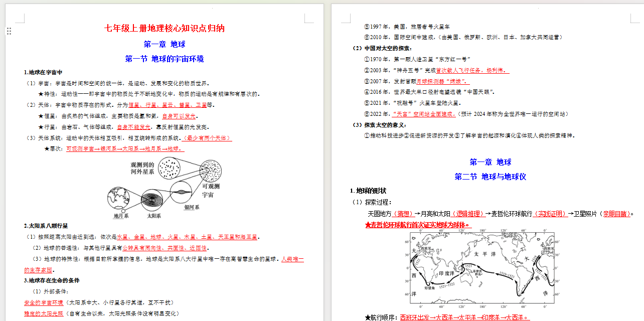Click the red text "安全的宇宙环境"
The height and width of the screenshot is (321, 644).
pos(44,302)
